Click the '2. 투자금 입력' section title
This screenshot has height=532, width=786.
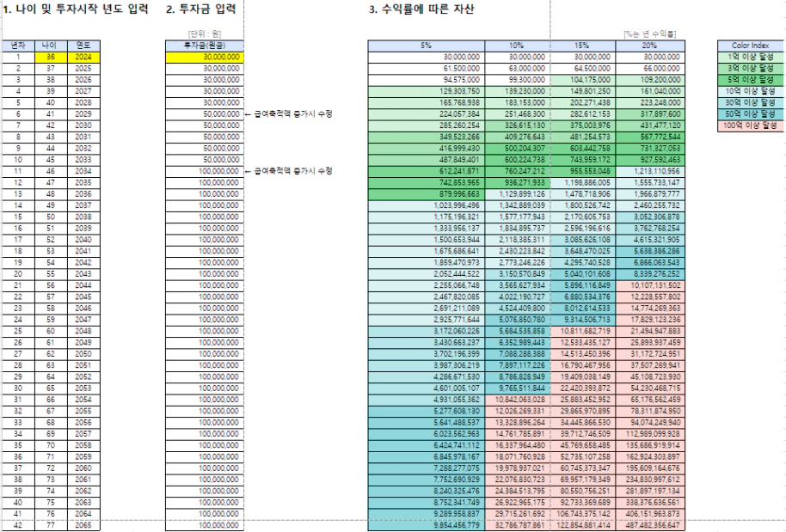(201, 9)
